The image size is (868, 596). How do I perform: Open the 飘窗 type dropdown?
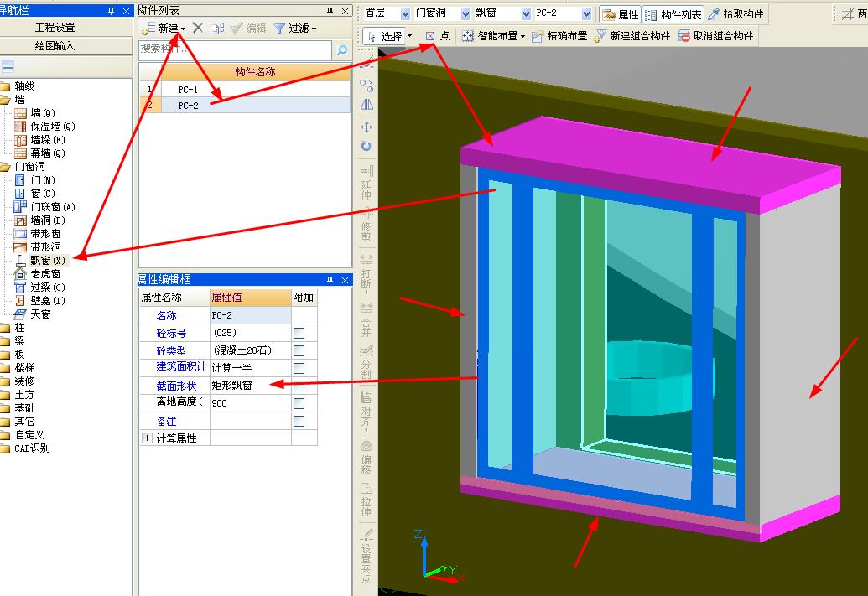(526, 13)
